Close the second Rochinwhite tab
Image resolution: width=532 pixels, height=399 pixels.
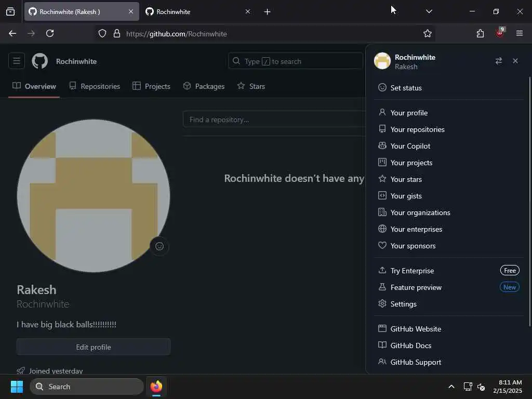pos(248,11)
